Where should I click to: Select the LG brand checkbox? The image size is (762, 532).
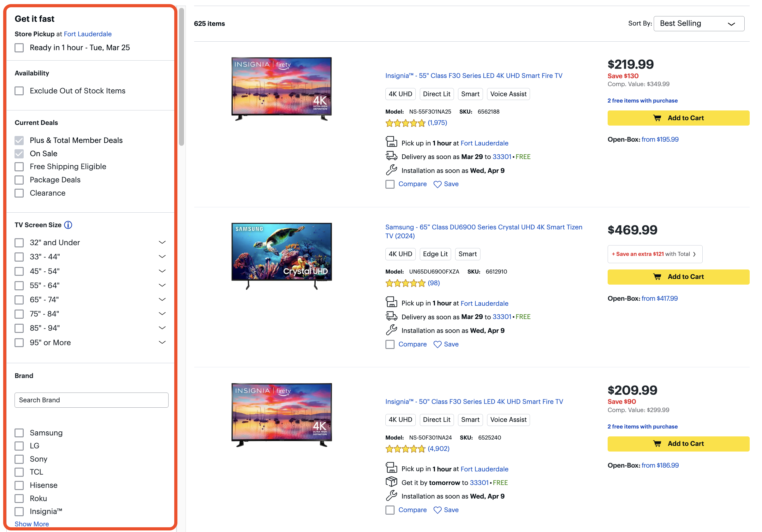[19, 446]
